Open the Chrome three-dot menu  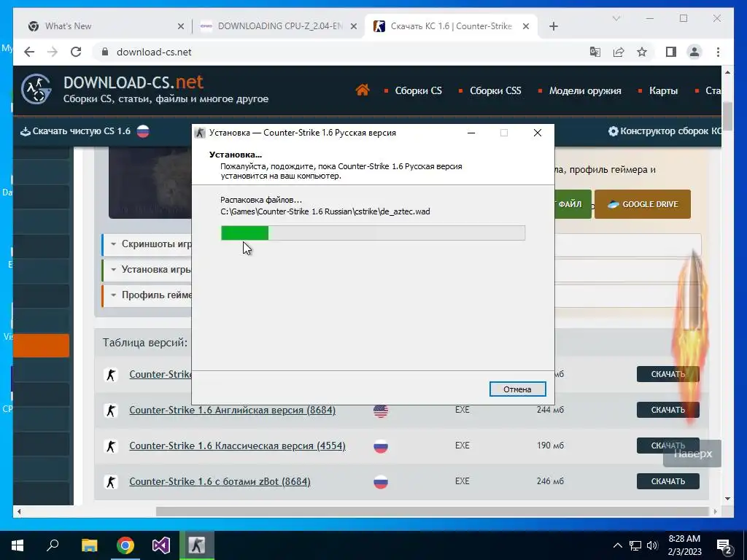coord(718,52)
